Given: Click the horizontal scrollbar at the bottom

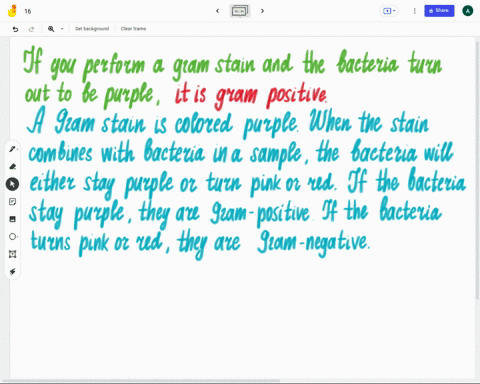Looking at the screenshot, I should point(140,381).
